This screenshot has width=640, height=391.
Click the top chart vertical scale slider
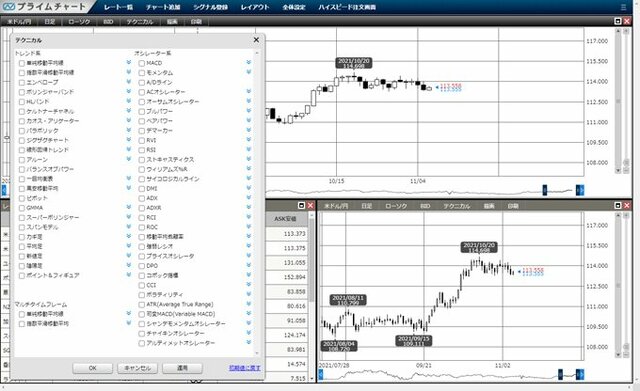[618, 101]
